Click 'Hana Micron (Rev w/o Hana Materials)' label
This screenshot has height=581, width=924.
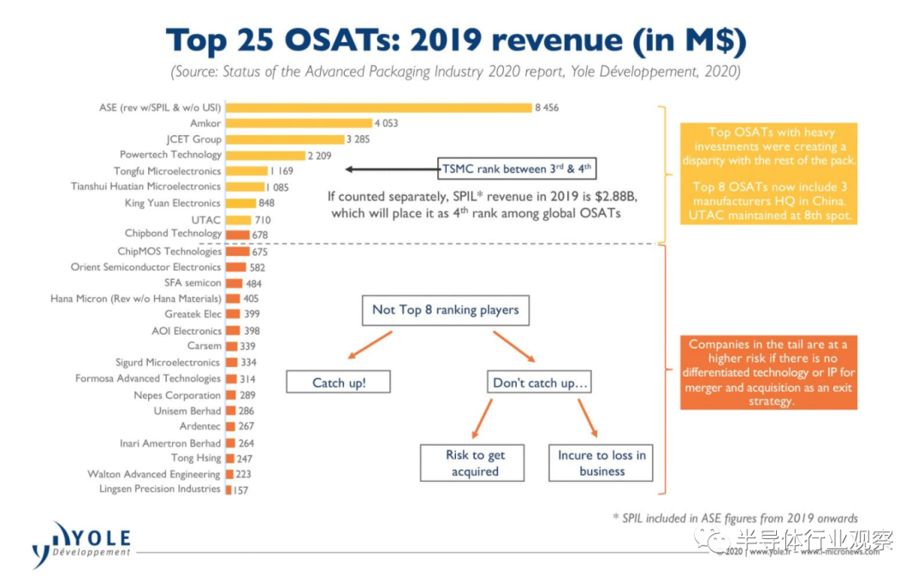point(136,299)
